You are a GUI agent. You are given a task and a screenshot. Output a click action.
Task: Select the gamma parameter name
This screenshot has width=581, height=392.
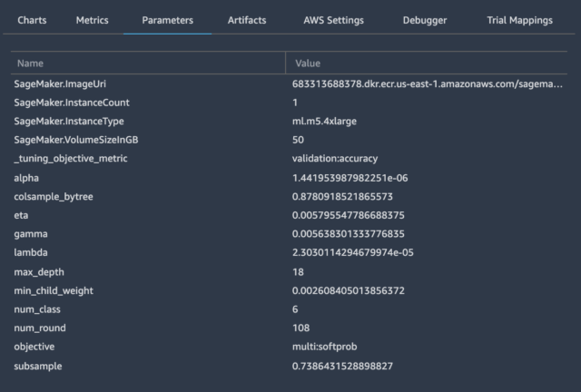pyautogui.click(x=31, y=234)
